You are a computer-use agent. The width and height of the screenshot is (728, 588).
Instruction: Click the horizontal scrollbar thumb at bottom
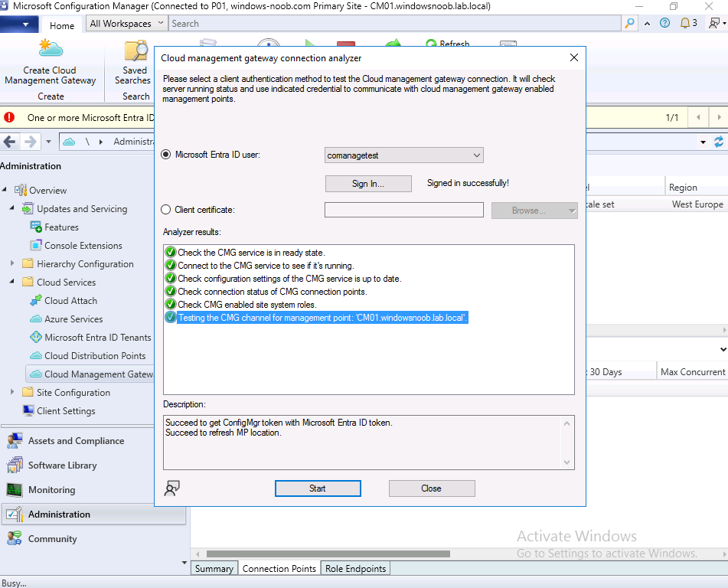pos(328,554)
